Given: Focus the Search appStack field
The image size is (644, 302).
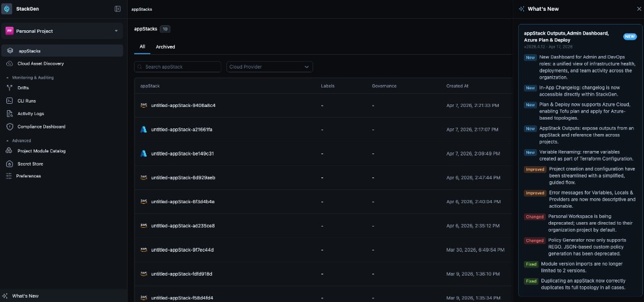Looking at the screenshot, I should pyautogui.click(x=177, y=67).
